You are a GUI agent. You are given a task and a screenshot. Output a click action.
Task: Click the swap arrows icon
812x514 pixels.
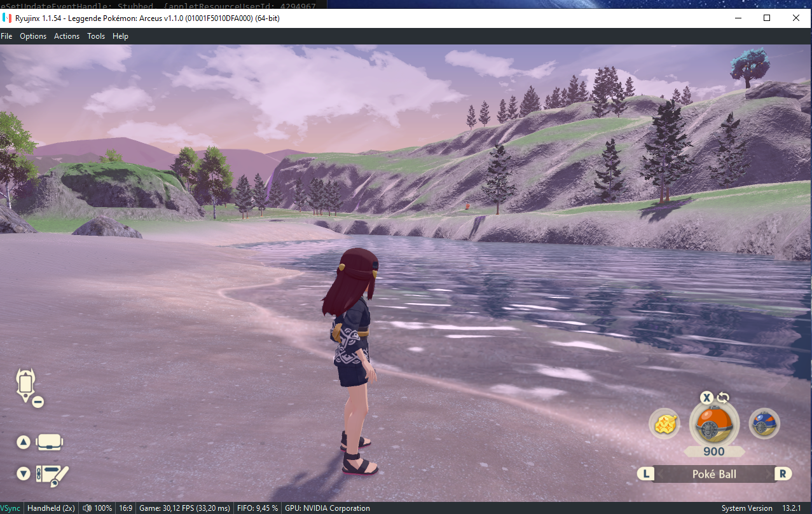coord(723,398)
